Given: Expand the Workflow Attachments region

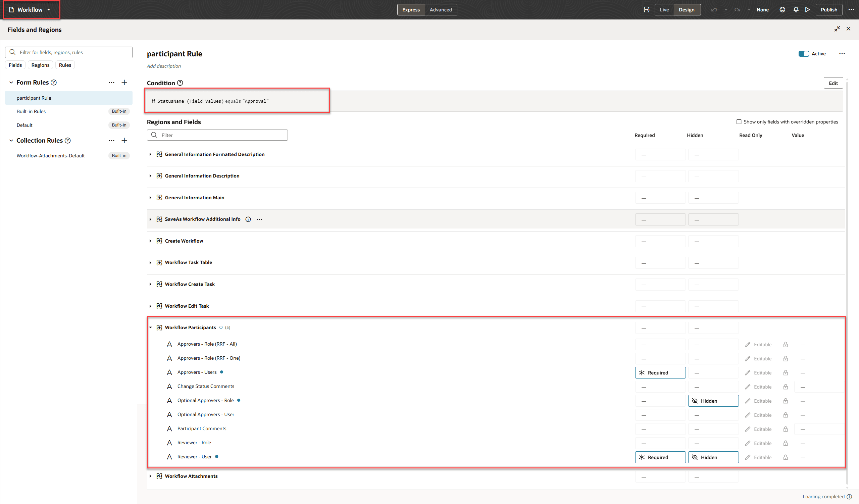Looking at the screenshot, I should pos(151,476).
